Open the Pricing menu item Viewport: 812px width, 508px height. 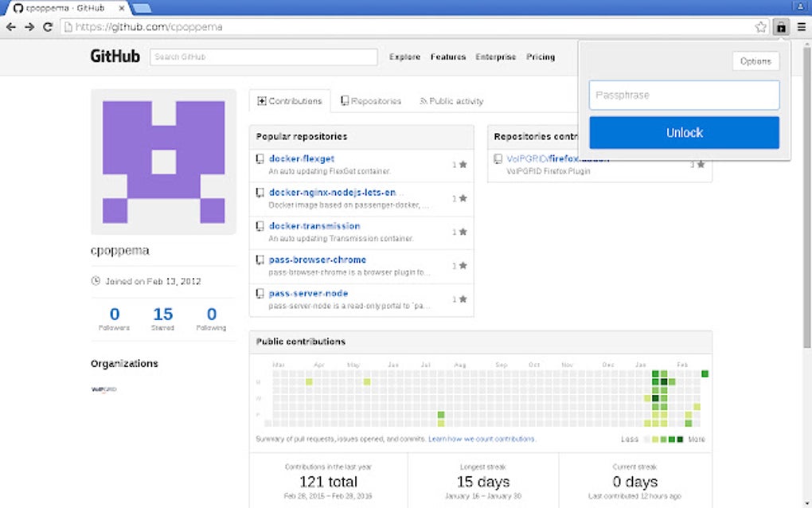coord(541,57)
